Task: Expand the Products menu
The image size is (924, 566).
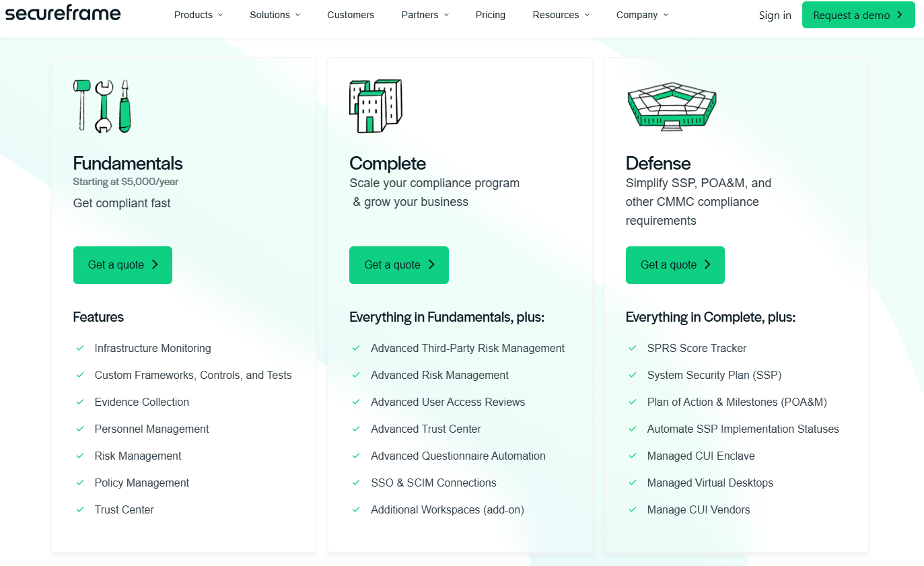Action: coord(199,15)
